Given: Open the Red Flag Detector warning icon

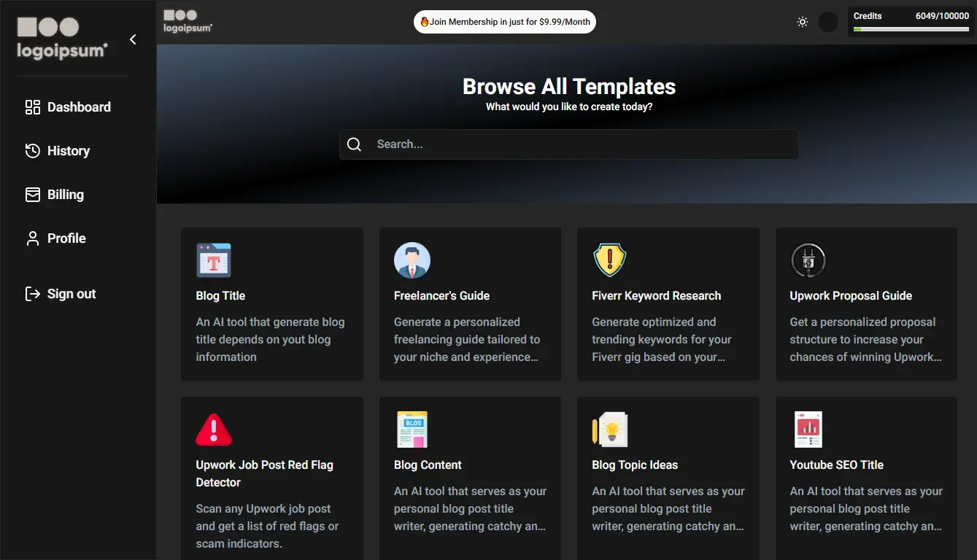Looking at the screenshot, I should coord(214,429).
